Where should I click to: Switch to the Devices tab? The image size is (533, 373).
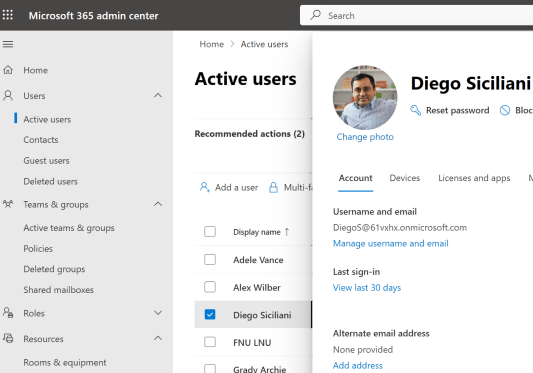[405, 178]
